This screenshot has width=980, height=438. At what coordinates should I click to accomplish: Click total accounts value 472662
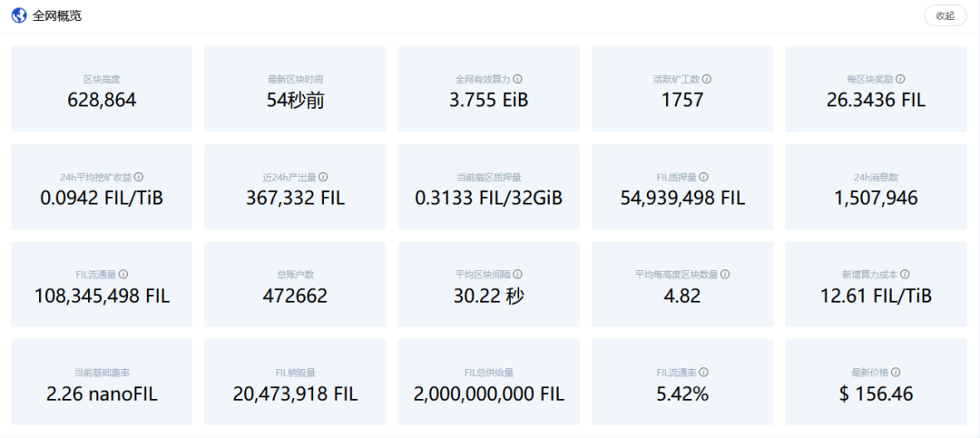click(x=295, y=296)
